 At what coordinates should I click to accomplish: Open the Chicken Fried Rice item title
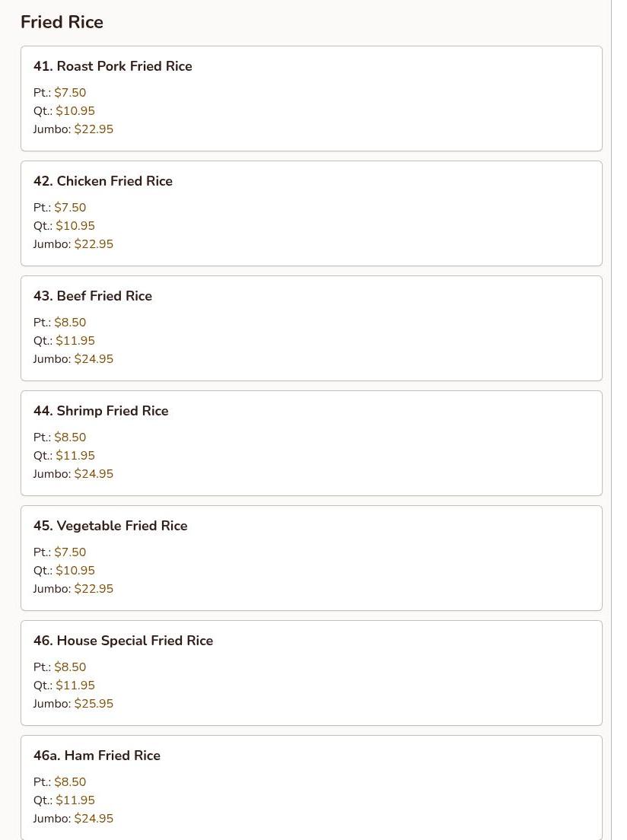pos(103,181)
